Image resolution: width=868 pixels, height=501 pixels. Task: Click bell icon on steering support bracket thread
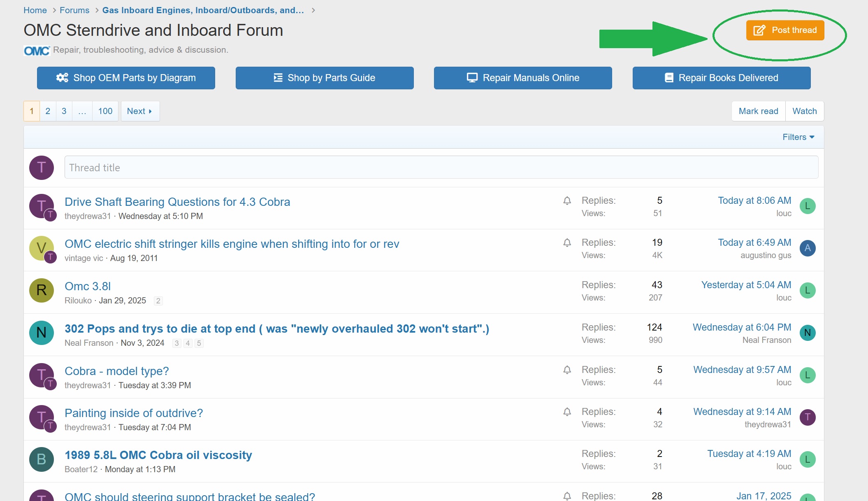tap(567, 496)
